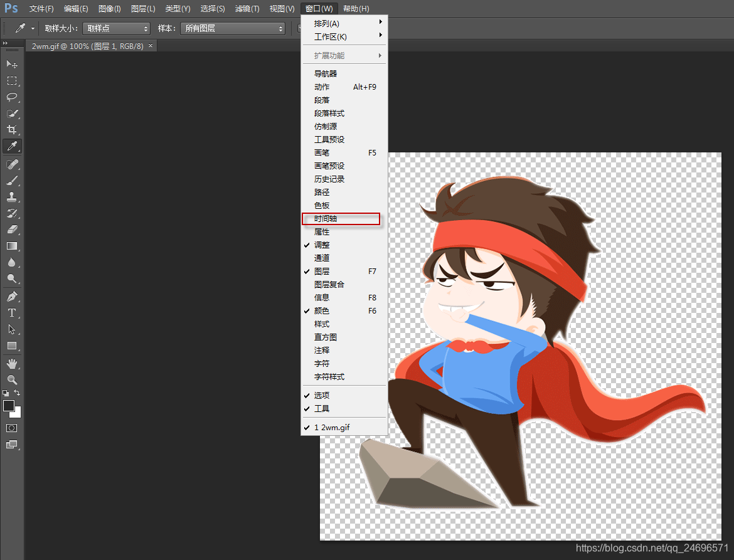This screenshot has width=734, height=560.
Task: Set the background color swatch
Action: [18, 414]
